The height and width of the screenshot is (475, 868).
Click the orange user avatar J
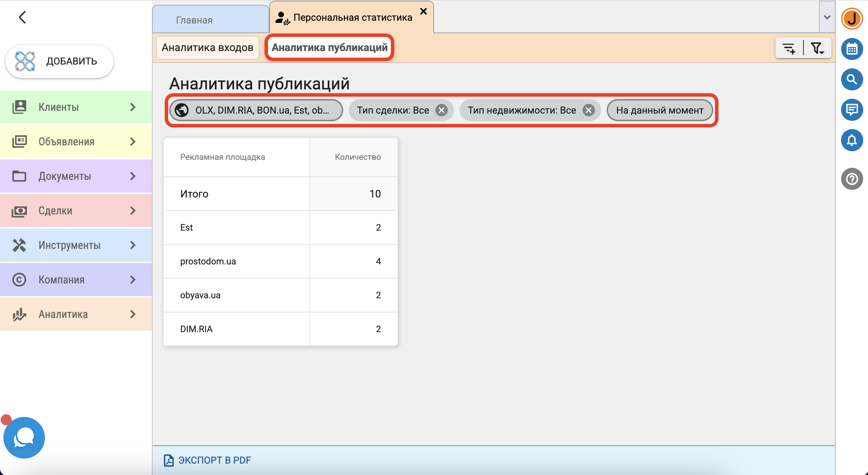coord(852,19)
